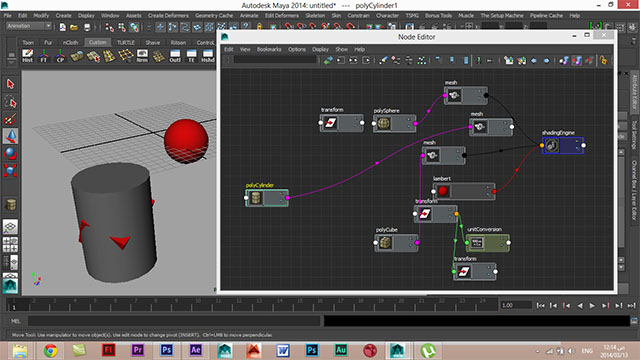Pick the Rotate tool in toolbox
Viewport: 640px width, 360px height.
10,153
